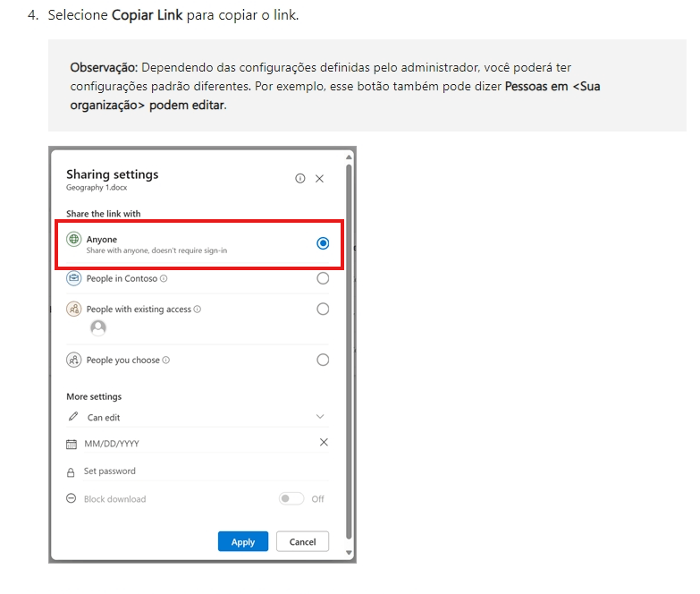Image resolution: width=700 pixels, height=594 pixels.
Task: Select the People in Contoso radio button
Action: pyautogui.click(x=323, y=278)
